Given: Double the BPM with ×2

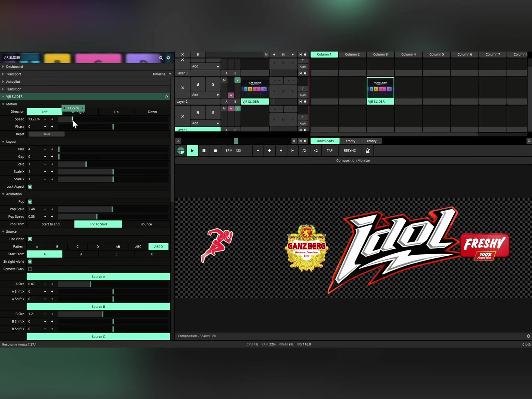Looking at the screenshot, I should (x=316, y=151).
